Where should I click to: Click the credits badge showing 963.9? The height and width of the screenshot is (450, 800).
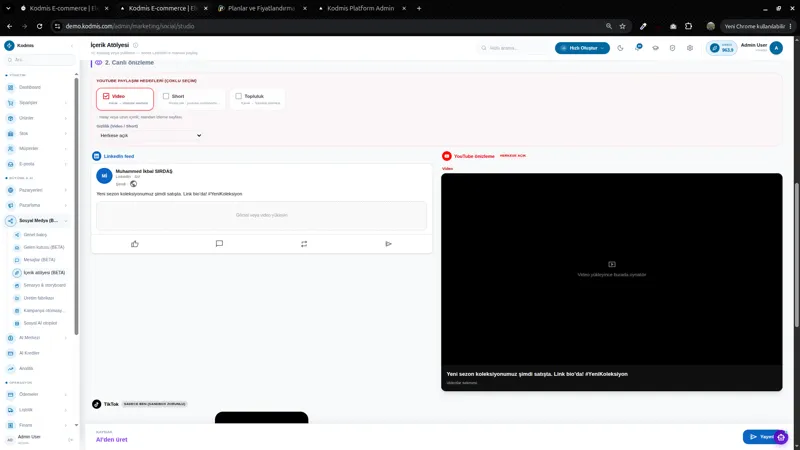(x=721, y=48)
